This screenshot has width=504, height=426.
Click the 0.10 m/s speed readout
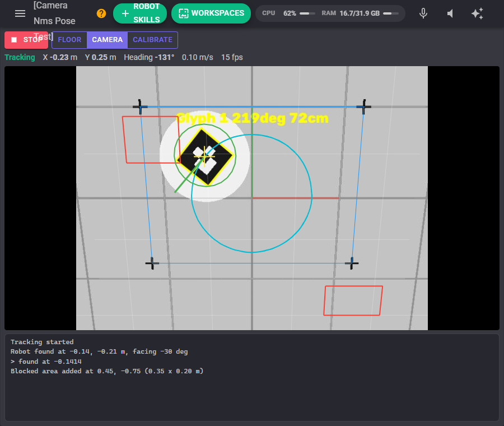pyautogui.click(x=197, y=57)
